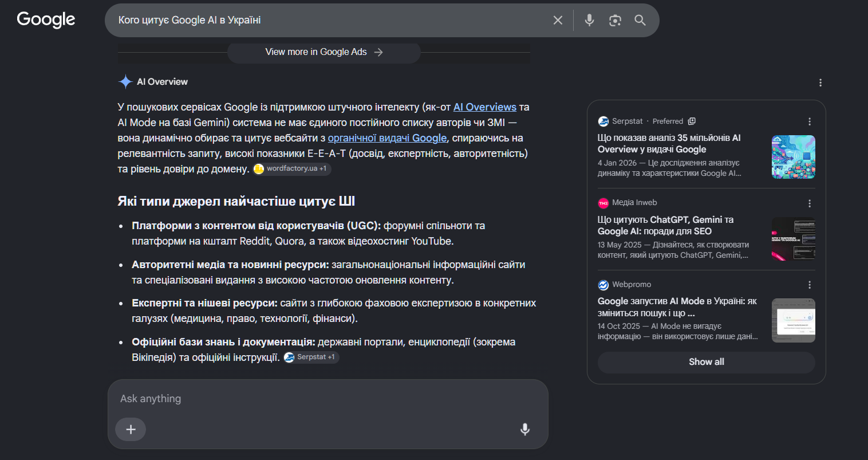Click Медіа Inweb favicon icon

click(603, 203)
